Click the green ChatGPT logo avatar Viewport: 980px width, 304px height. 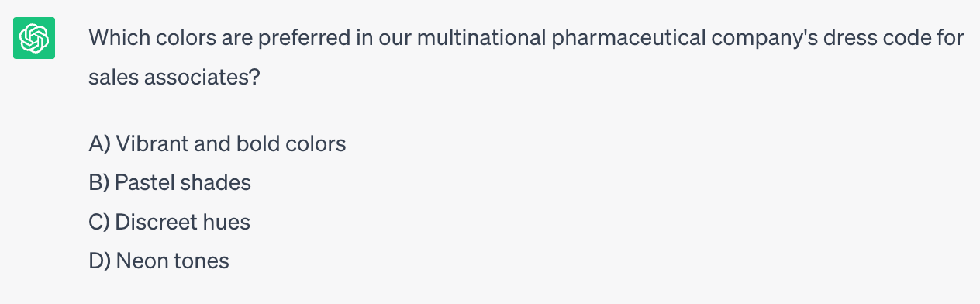[34, 38]
